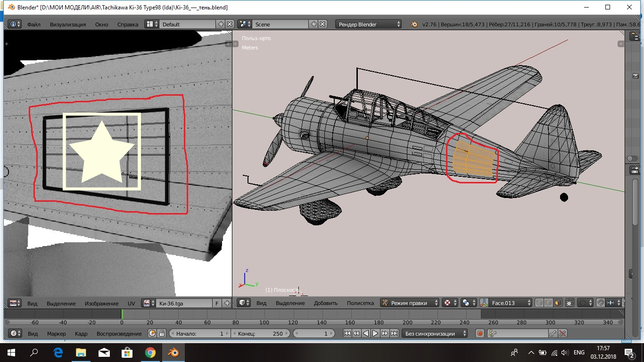Add new scene with plus icon
The image size is (644, 362).
[314, 24]
